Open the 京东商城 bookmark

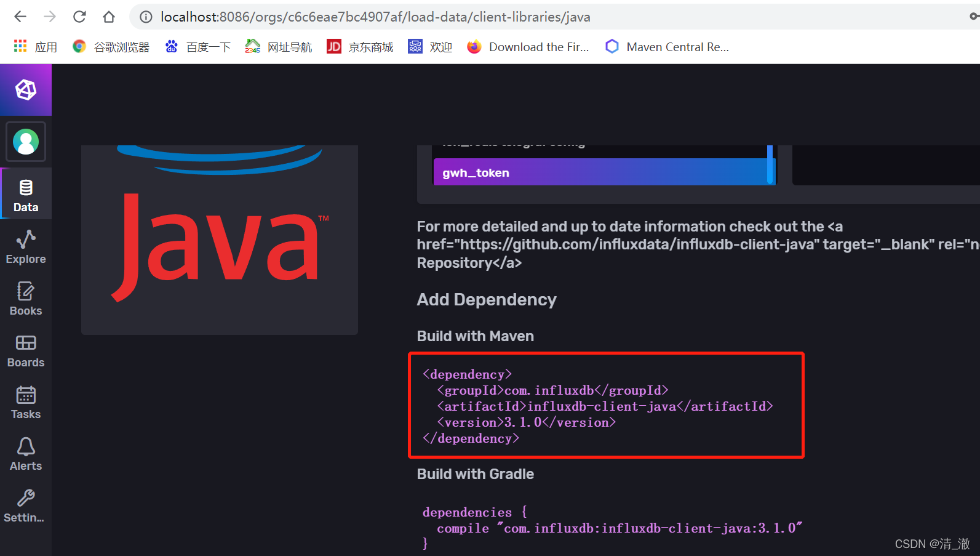[x=361, y=47]
